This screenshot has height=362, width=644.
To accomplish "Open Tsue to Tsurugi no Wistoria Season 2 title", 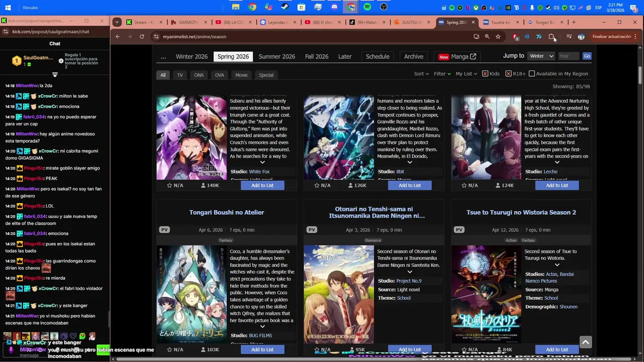I will (521, 213).
